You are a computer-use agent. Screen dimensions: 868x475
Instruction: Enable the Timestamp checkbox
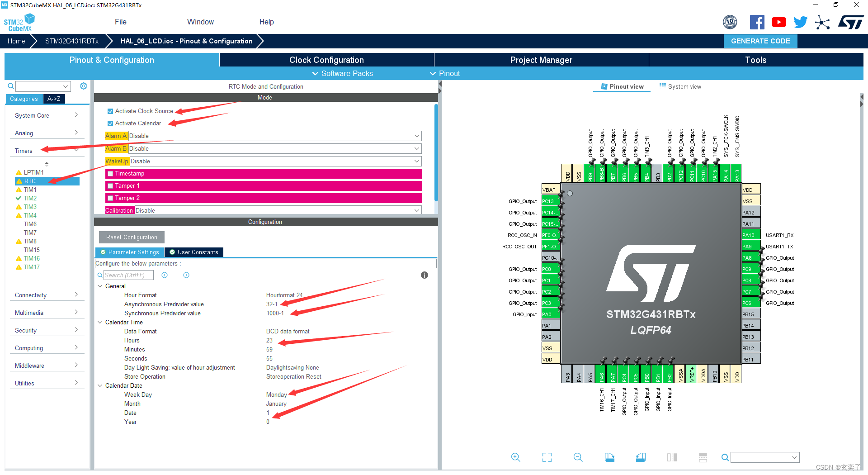point(110,174)
